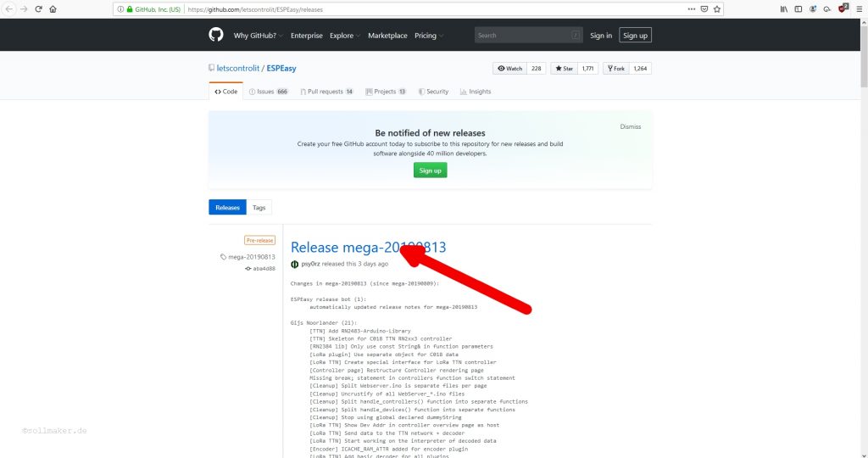Viewport: 868px width, 458px height.
Task: Click the Watch repository button
Action: click(x=509, y=68)
